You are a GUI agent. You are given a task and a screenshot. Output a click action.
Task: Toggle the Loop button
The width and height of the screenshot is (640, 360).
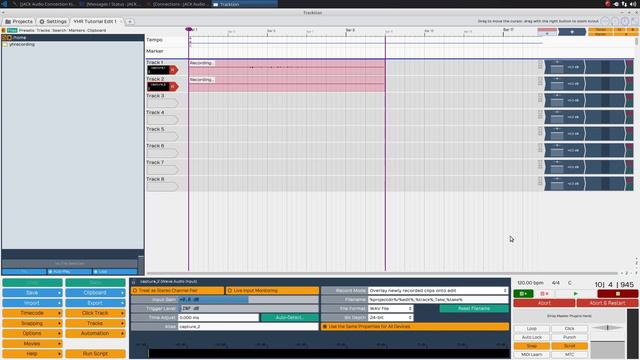tap(531, 329)
